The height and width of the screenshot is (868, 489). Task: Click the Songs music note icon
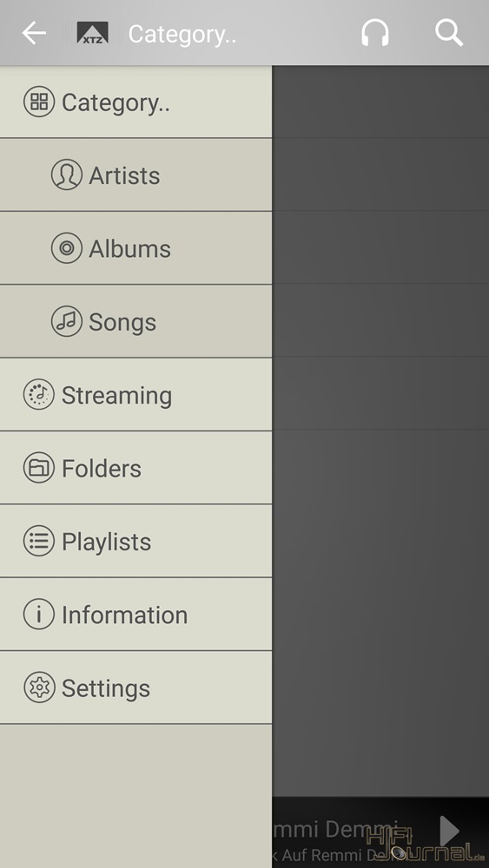[67, 322]
